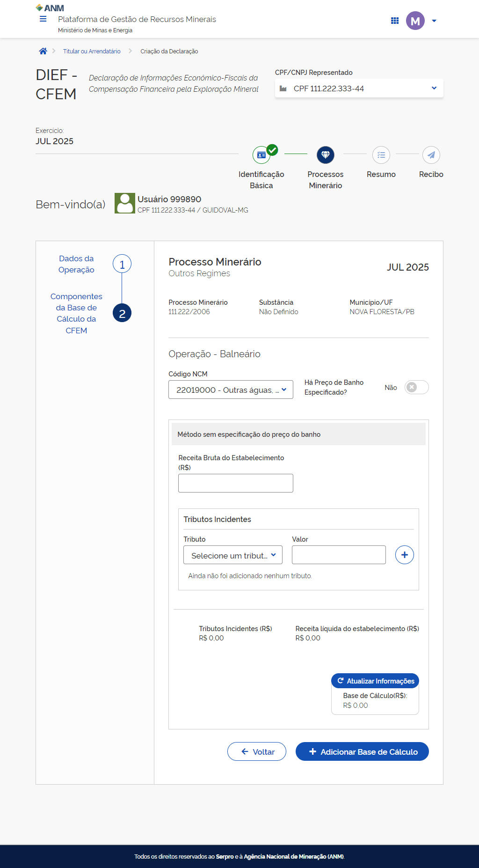This screenshot has width=479, height=868.
Task: Toggle the Há Preço de Banho Especificado switch
Action: click(416, 387)
